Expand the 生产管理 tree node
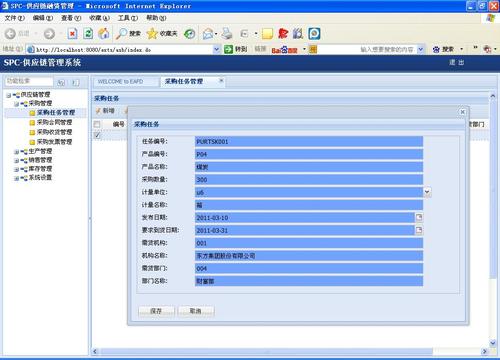500x360 pixels. [x=16, y=152]
